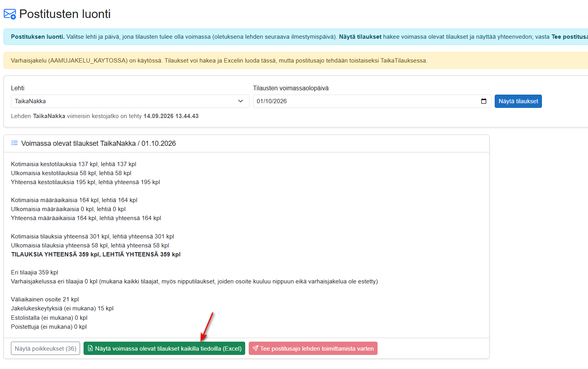
Task: Click the Excel file icon on green button
Action: coord(90,348)
